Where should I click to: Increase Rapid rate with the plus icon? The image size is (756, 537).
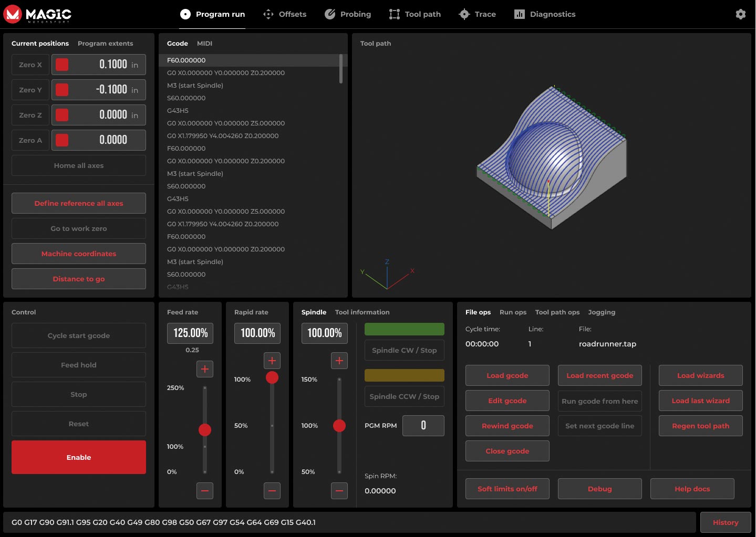(272, 361)
